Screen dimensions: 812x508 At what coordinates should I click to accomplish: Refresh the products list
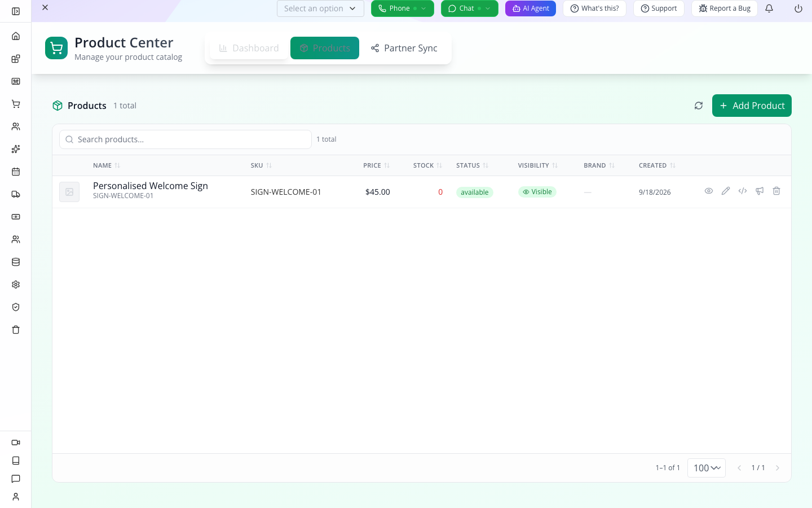pyautogui.click(x=699, y=106)
